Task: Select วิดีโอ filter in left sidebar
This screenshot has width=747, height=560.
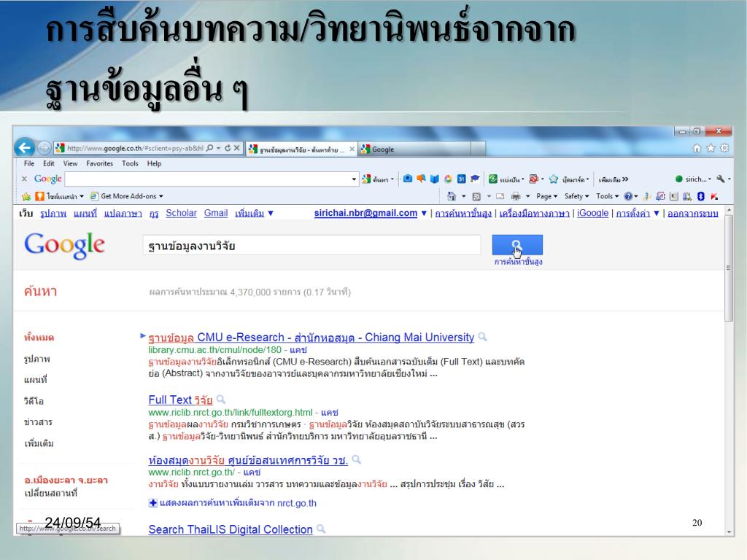Action: 34,401
